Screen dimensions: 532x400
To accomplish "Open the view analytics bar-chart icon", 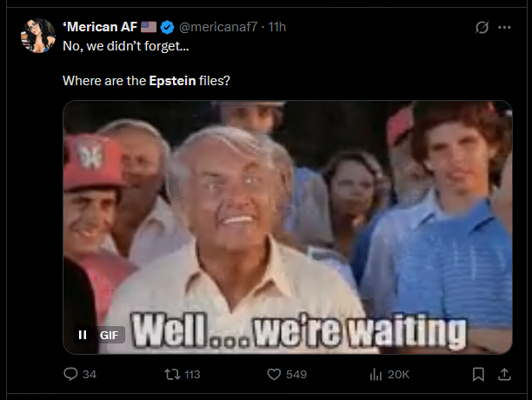I will click(x=376, y=374).
